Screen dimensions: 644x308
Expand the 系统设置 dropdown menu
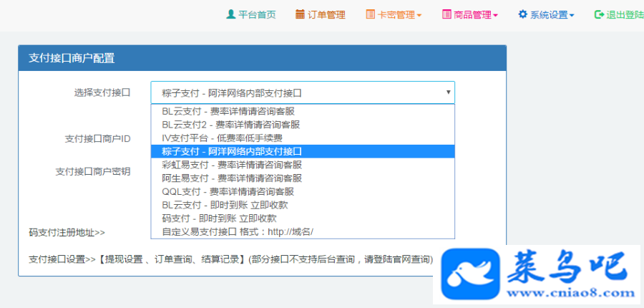point(546,15)
